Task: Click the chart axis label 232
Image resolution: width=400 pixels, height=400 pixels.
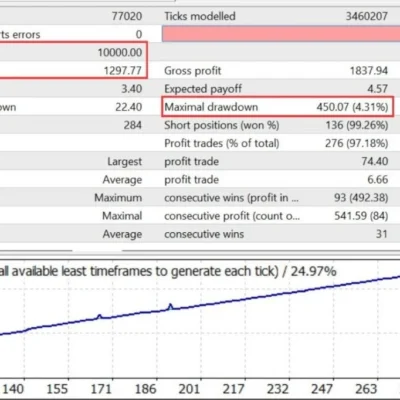Action: [x=277, y=389]
